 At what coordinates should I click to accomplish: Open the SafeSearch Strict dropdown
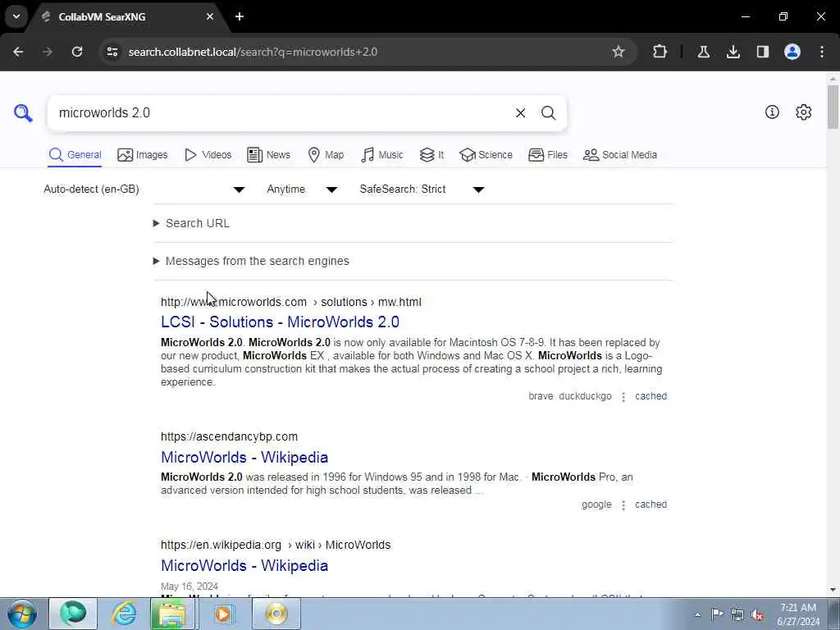coord(422,189)
